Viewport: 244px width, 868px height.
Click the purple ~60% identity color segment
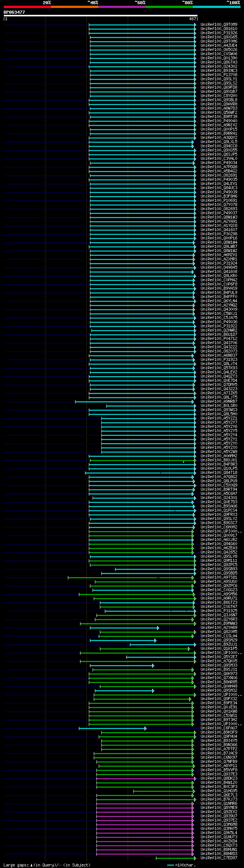tap(122, 7)
